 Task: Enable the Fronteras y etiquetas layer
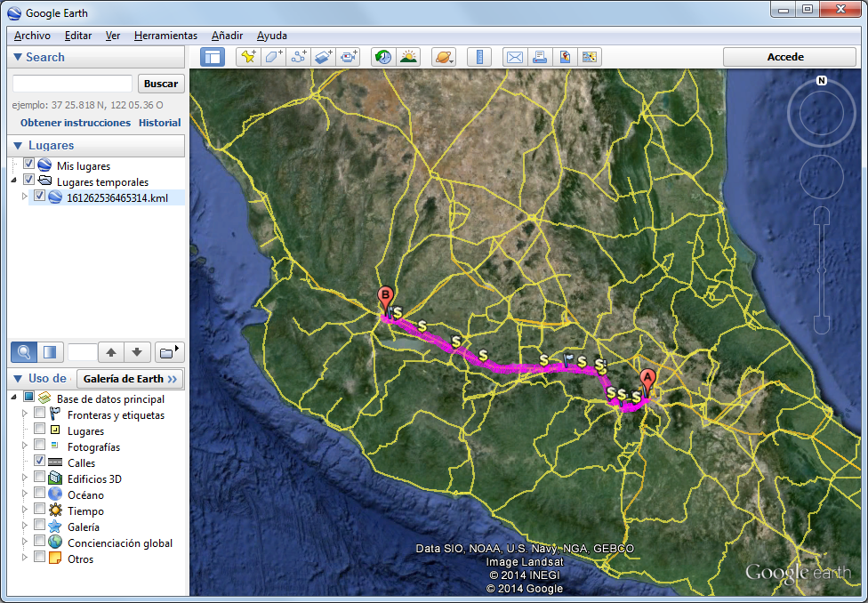[39, 413]
